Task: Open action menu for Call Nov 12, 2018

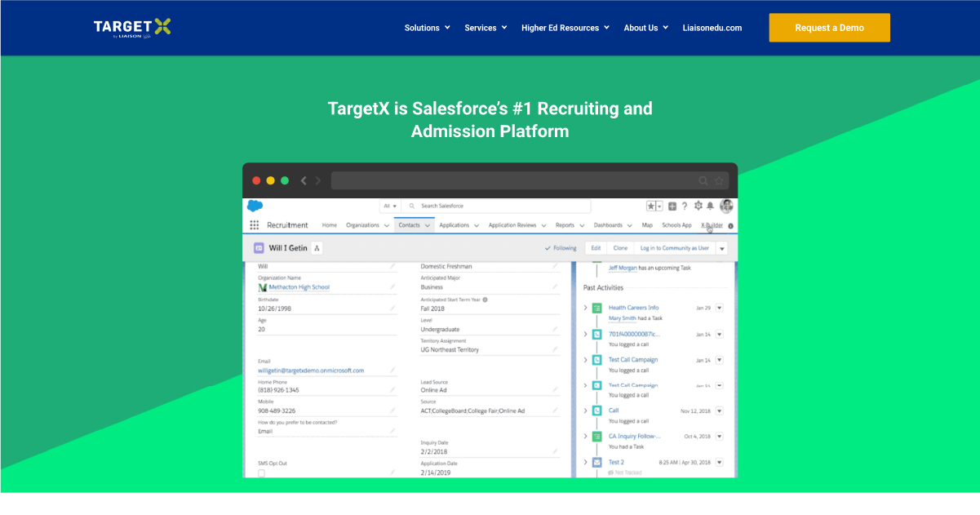Action: [x=720, y=411]
